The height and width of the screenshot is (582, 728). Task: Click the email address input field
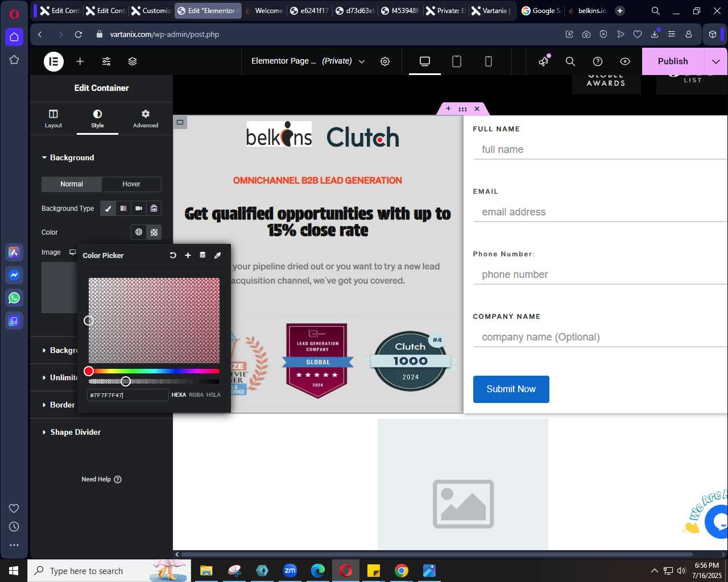(600, 212)
